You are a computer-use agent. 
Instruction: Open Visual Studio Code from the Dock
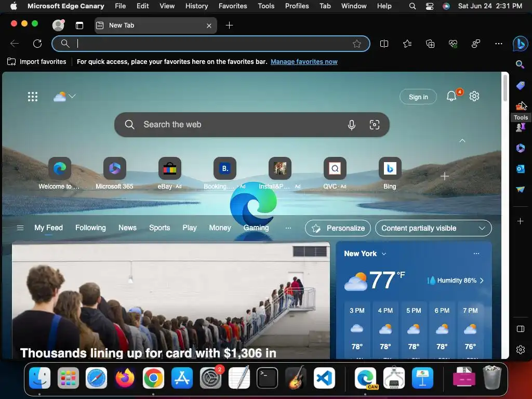[324, 378]
